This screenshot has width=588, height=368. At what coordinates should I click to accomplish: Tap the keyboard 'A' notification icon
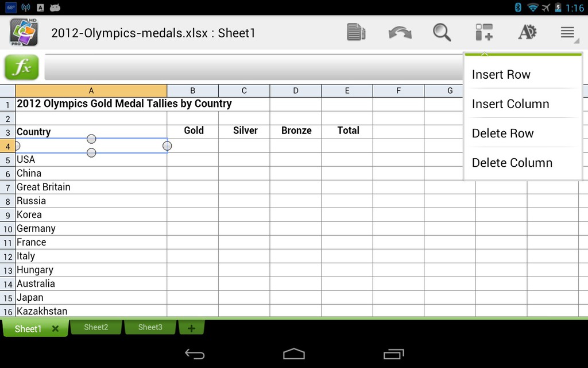[x=41, y=7]
